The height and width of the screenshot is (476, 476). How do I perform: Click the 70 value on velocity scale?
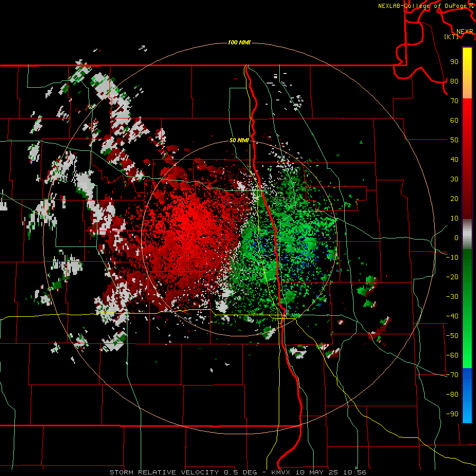click(x=454, y=101)
